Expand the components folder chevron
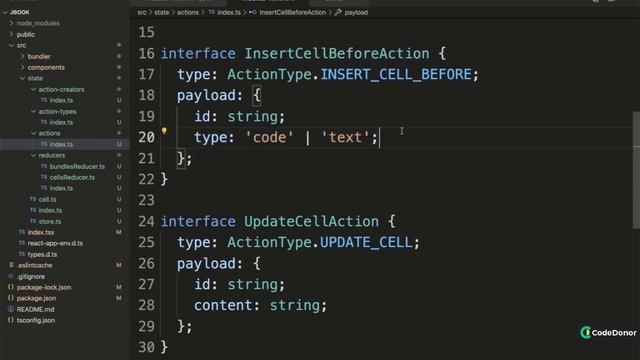Screen dimensions: 640x360 coord(22,67)
